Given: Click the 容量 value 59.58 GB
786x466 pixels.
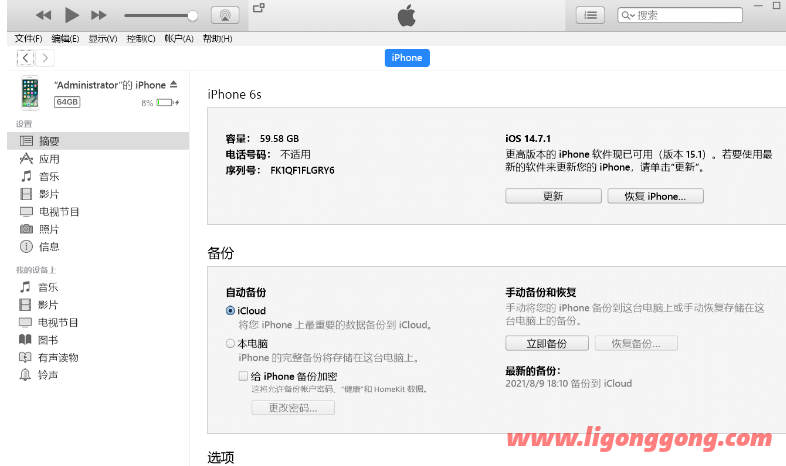Looking at the screenshot, I should click(x=279, y=138).
